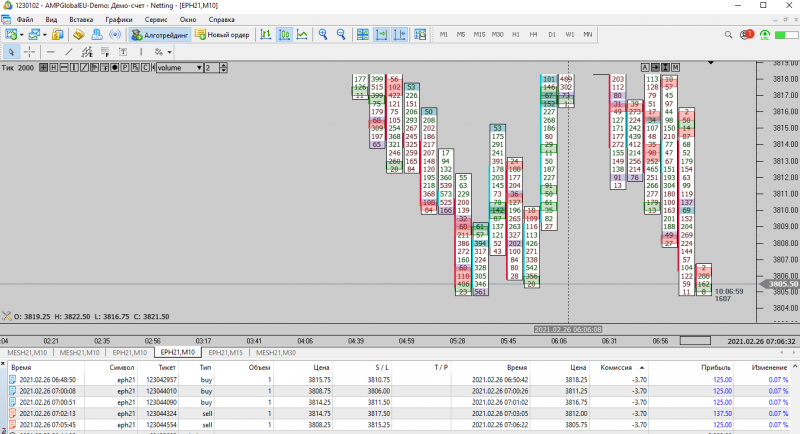Sort by the Комиссия column header
800x434 pixels.
click(x=620, y=367)
